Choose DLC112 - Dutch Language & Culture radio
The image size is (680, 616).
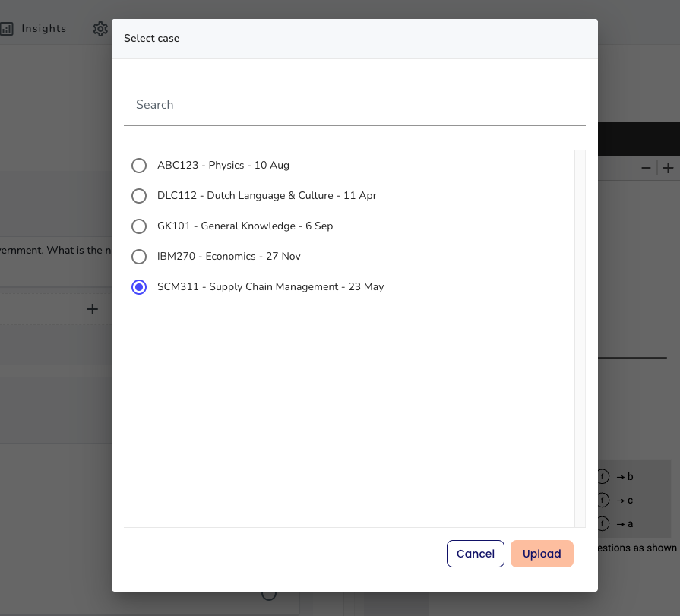coord(139,196)
